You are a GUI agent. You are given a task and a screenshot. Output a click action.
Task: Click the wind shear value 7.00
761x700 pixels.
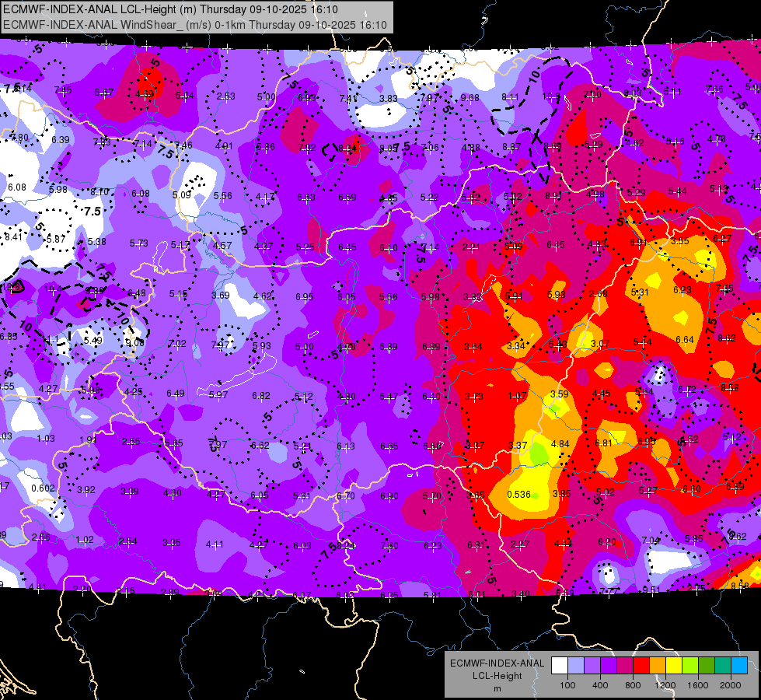pos(592,95)
